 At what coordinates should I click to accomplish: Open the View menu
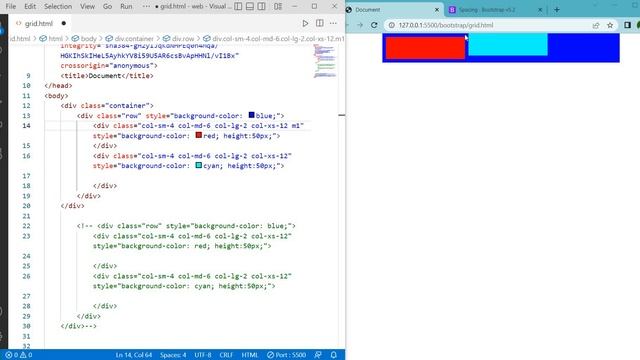pos(87,7)
